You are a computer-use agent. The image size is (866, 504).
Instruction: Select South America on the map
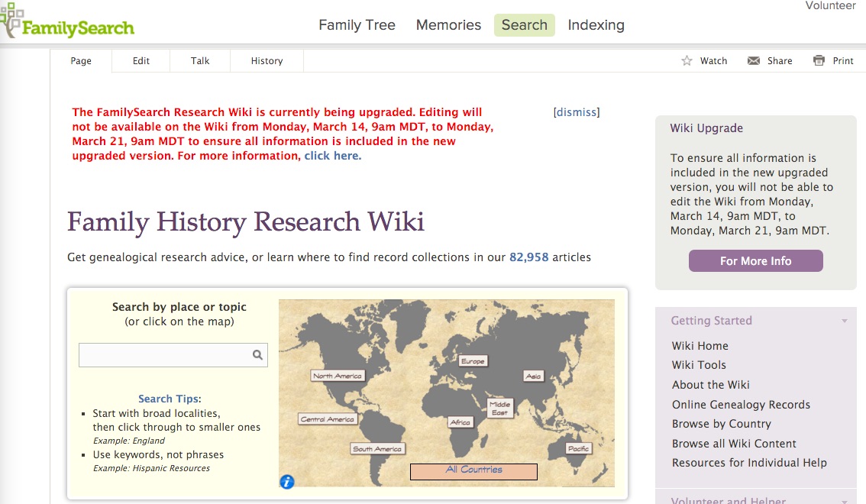coord(377,449)
